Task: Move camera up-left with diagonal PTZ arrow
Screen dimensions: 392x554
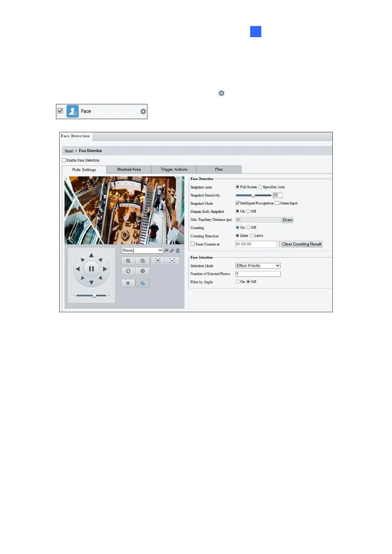Action: [x=83, y=260]
